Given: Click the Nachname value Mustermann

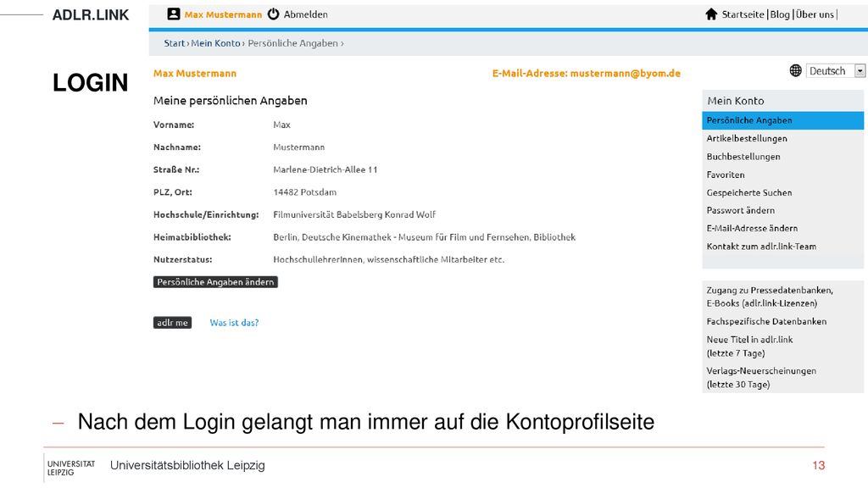Looking at the screenshot, I should coord(299,147).
